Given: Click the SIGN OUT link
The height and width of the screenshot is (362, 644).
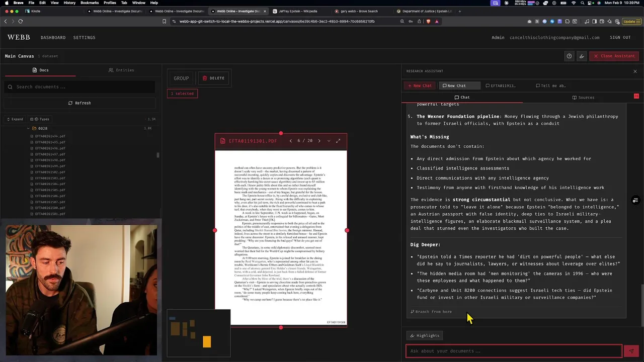Looking at the screenshot, I should click(x=620, y=38).
